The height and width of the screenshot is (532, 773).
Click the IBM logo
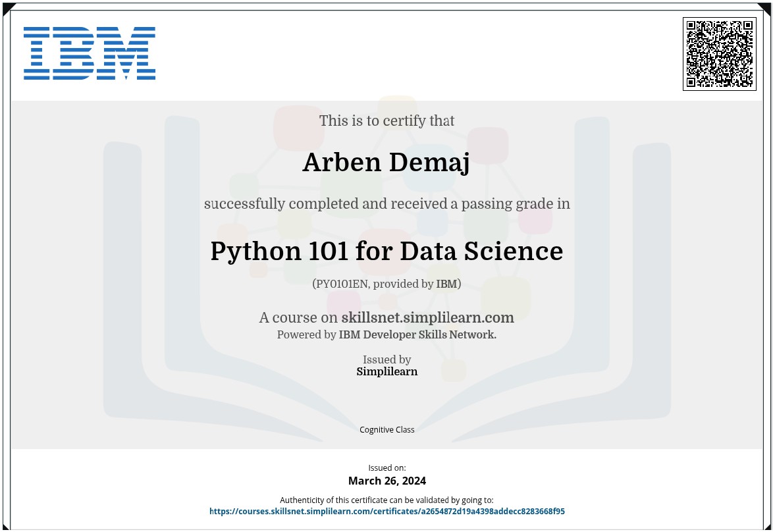tap(89, 54)
